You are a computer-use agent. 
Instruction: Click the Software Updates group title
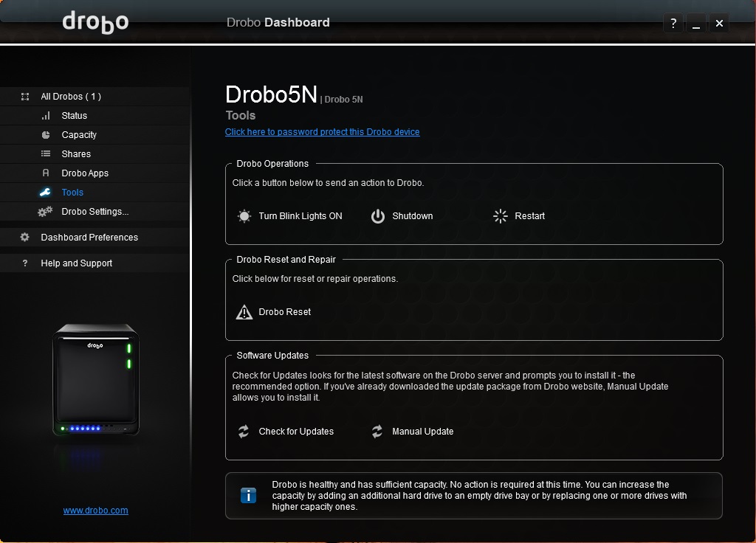point(272,356)
